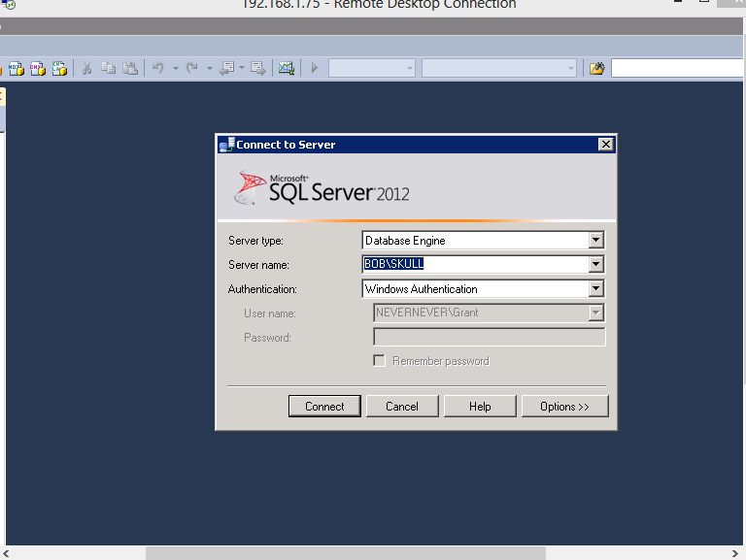
Task: Click the Database Engine server type field
Action: [483, 240]
